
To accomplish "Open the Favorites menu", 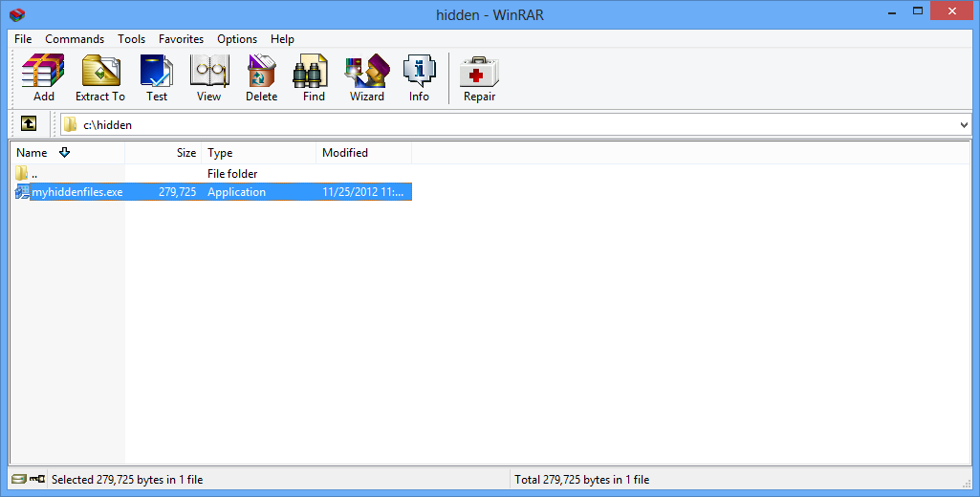I will click(x=181, y=39).
